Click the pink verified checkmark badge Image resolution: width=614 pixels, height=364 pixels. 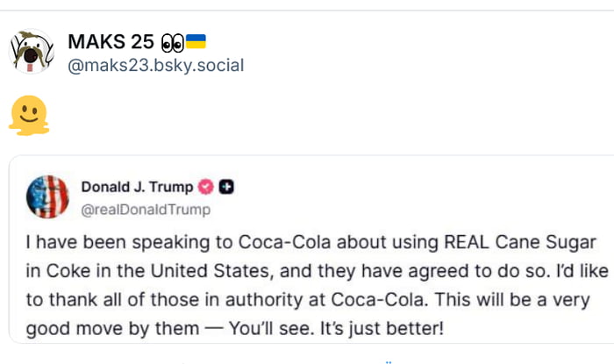point(207,187)
